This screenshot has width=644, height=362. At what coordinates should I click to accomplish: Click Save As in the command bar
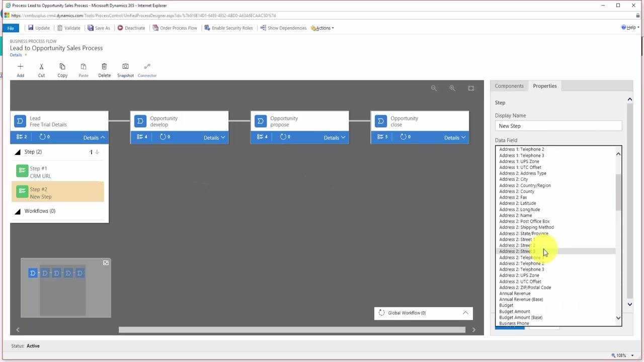pos(99,28)
